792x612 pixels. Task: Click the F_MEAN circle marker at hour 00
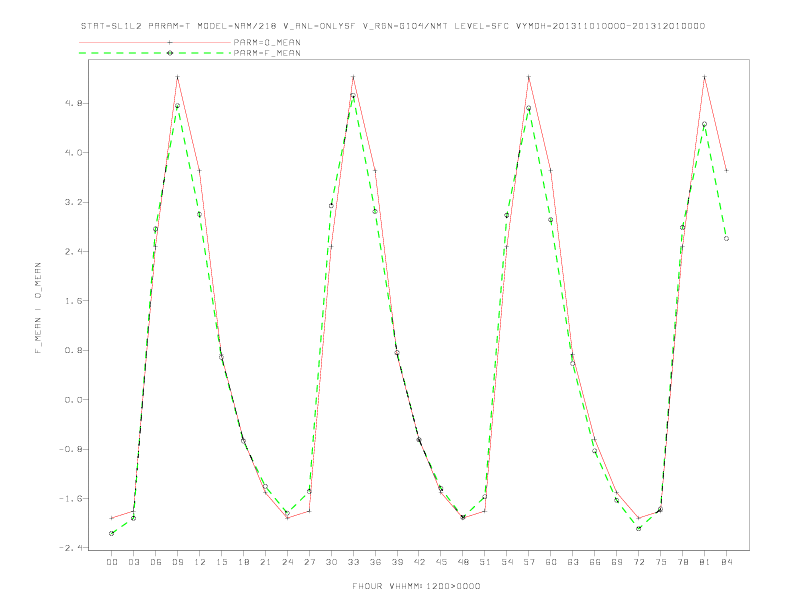click(x=112, y=533)
